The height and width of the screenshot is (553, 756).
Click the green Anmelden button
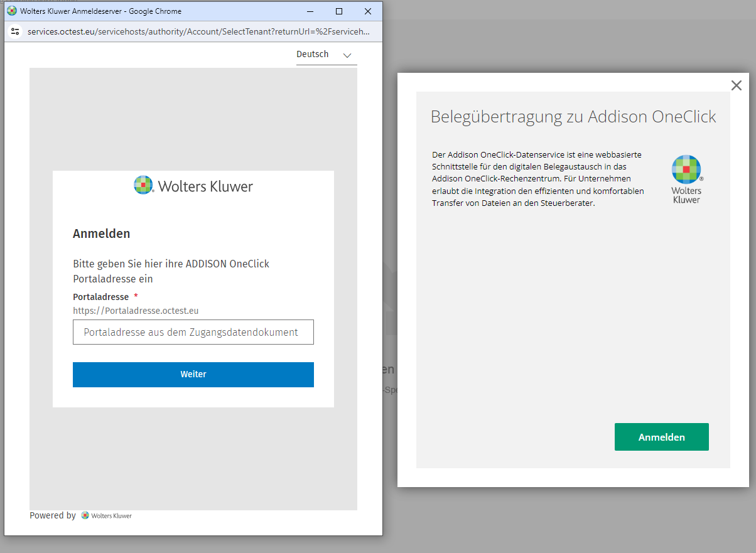click(662, 437)
